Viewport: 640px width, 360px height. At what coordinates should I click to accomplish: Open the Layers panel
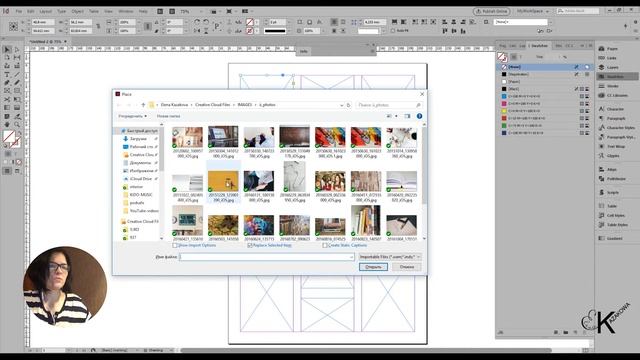click(608, 67)
